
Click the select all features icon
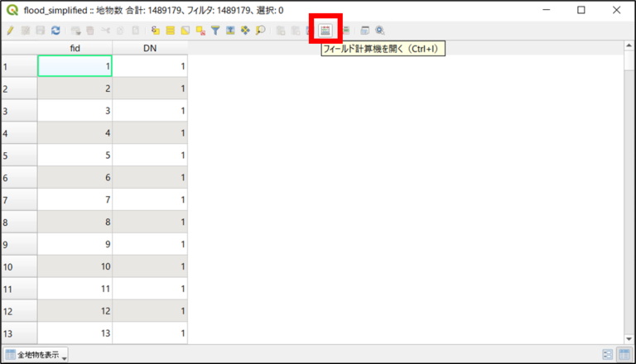171,31
